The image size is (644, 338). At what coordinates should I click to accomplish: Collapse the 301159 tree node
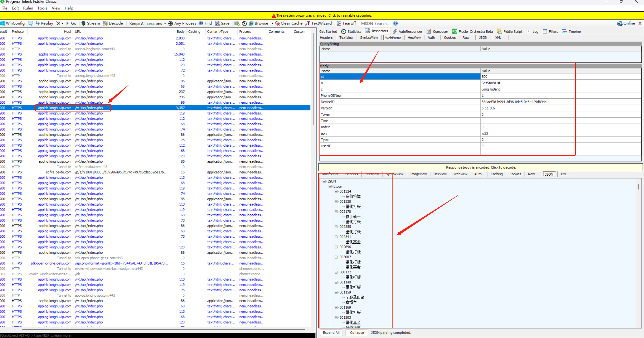(x=336, y=292)
